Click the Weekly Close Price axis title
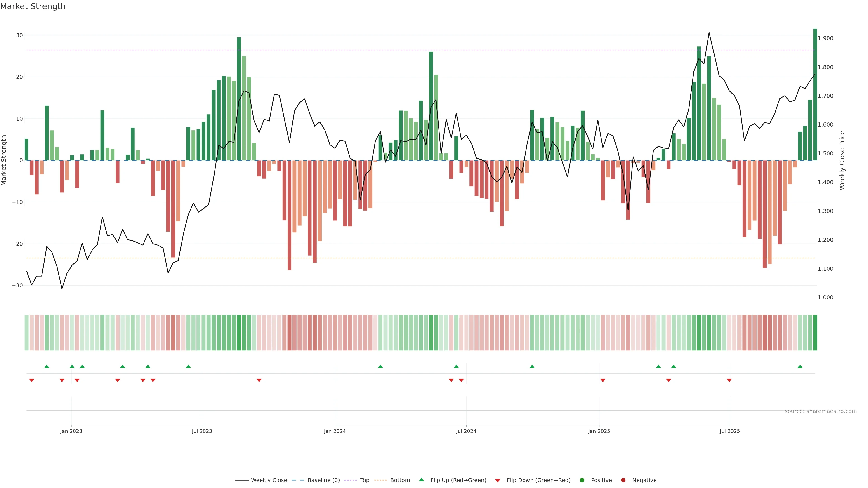868x488 pixels. (x=842, y=160)
